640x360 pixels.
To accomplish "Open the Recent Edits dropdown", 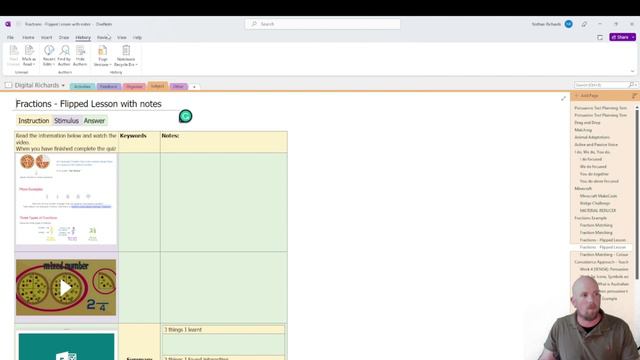I will [49, 56].
